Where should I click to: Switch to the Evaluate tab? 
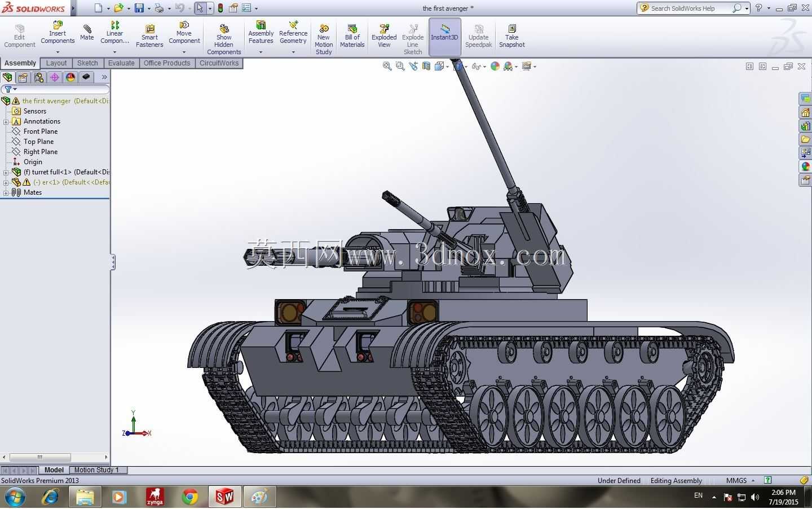pyautogui.click(x=121, y=63)
